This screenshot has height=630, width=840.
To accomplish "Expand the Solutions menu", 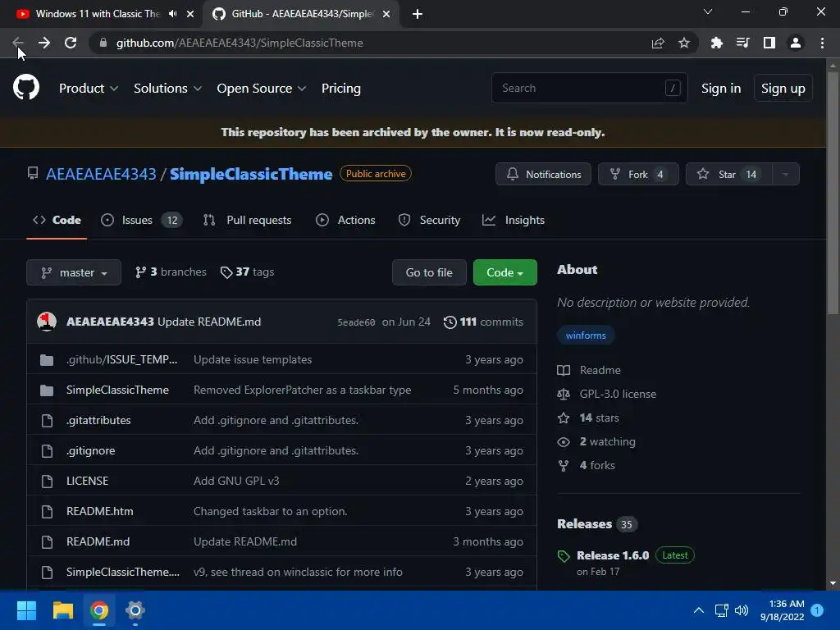I will (x=167, y=89).
